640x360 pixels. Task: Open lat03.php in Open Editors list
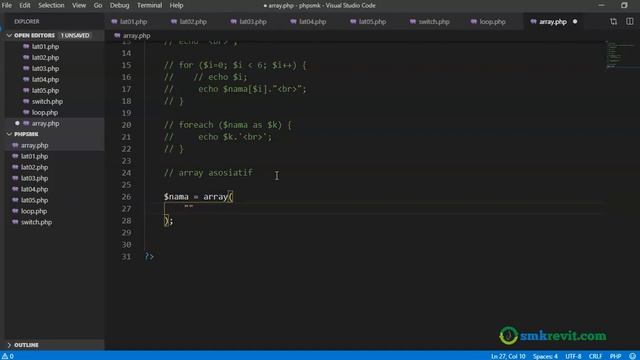tap(45, 69)
